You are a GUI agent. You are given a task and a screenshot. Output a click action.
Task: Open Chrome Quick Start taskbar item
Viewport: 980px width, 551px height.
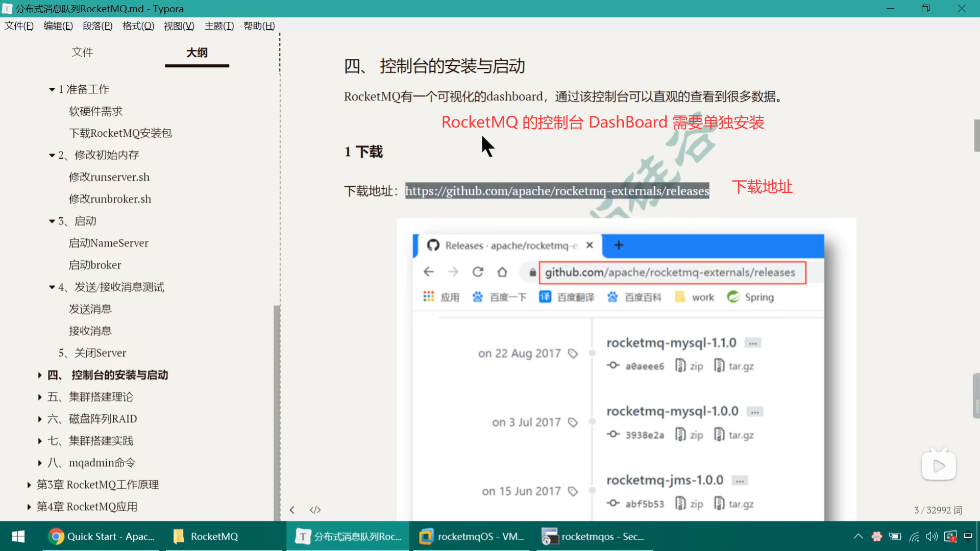101,536
